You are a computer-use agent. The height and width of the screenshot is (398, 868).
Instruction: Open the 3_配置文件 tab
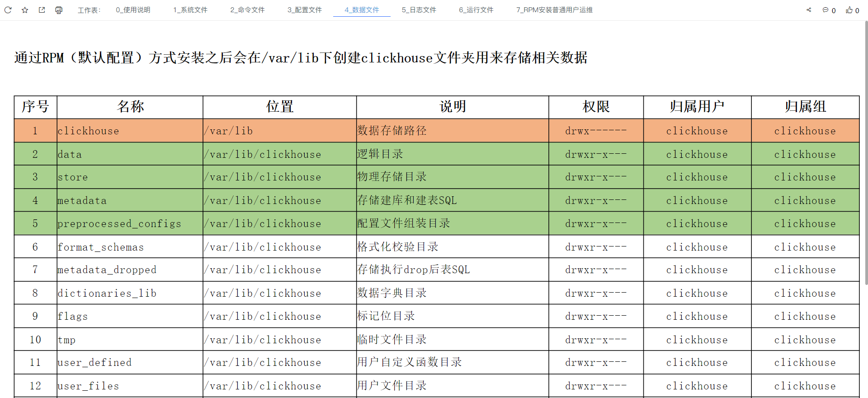coord(305,10)
